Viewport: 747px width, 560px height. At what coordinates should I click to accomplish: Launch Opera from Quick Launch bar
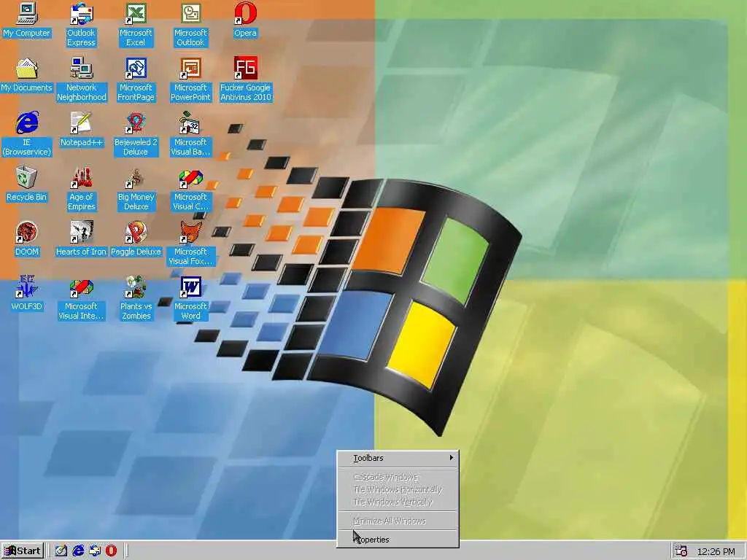(111, 551)
